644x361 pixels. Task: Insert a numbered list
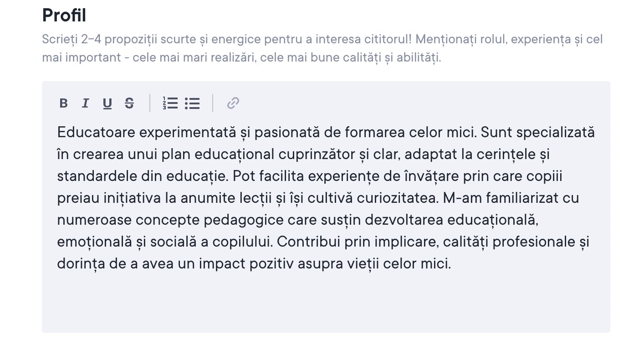(170, 103)
